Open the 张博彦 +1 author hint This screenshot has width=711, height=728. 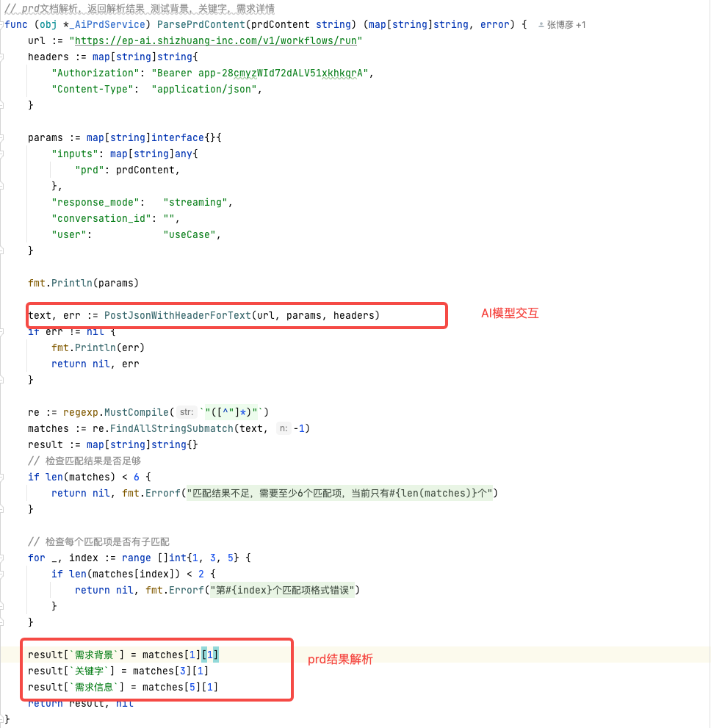pyautogui.click(x=562, y=25)
